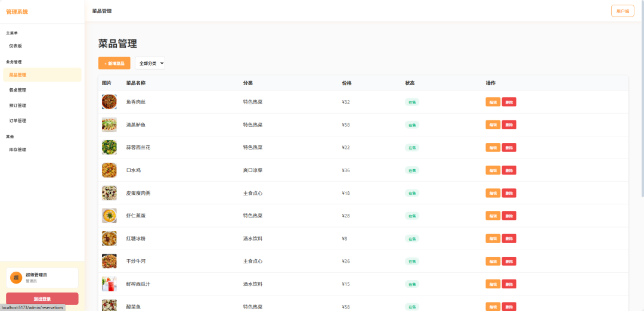
Task: Open the 鲜榨西瓜汁 dish thumbnail
Action: tap(109, 284)
